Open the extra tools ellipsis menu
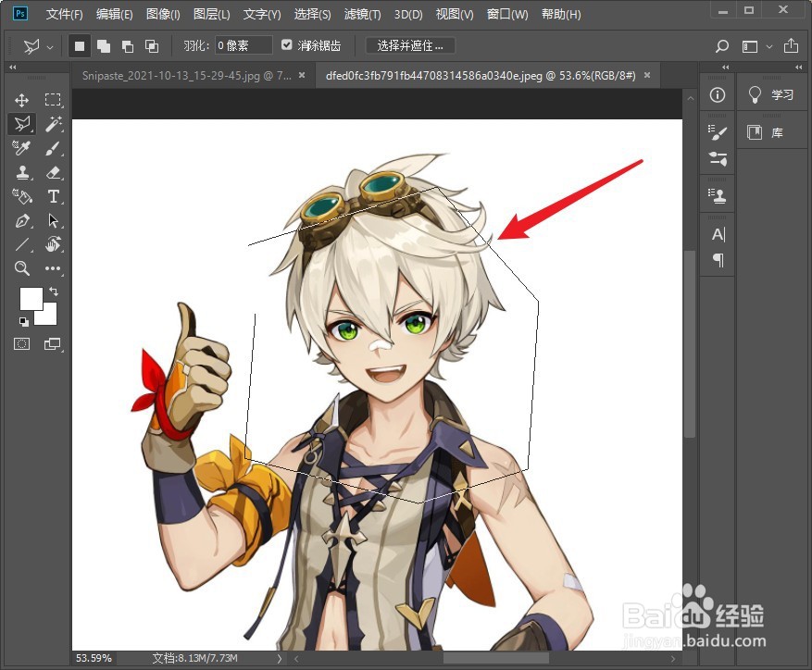 tap(53, 268)
